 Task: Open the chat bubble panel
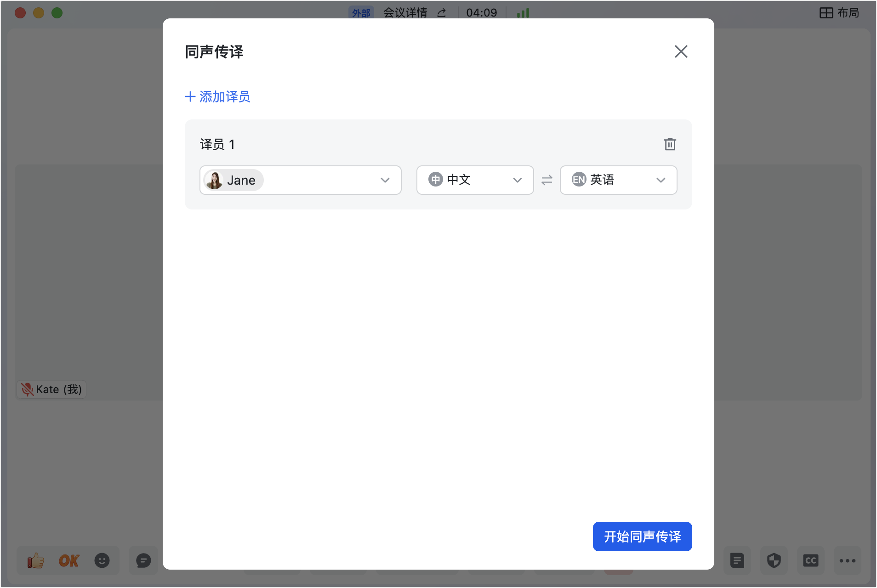click(143, 560)
